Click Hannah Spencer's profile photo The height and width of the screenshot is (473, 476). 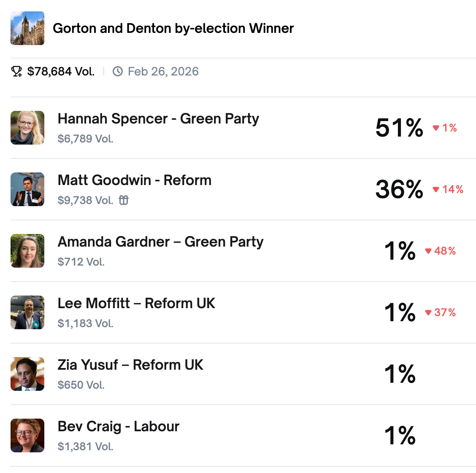[27, 128]
